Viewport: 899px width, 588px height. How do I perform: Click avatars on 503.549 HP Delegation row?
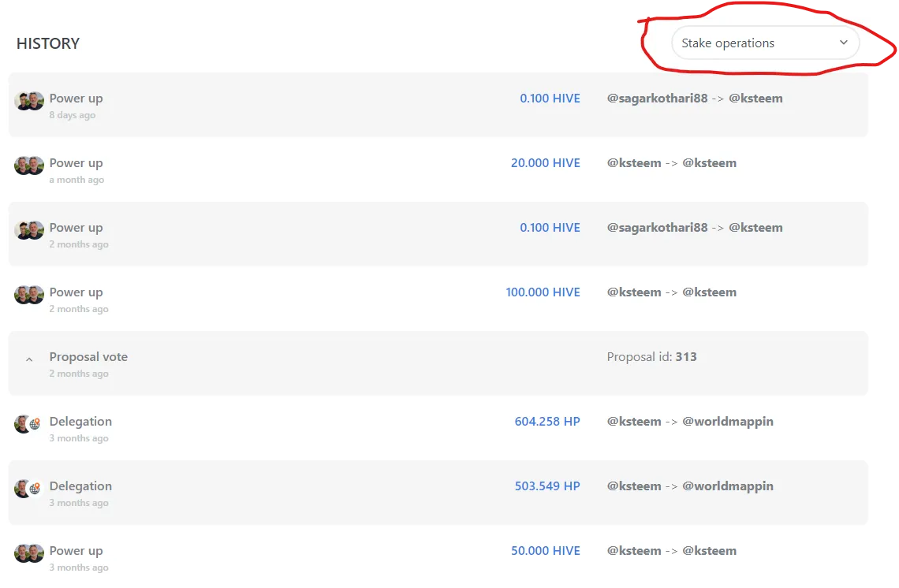(x=28, y=489)
